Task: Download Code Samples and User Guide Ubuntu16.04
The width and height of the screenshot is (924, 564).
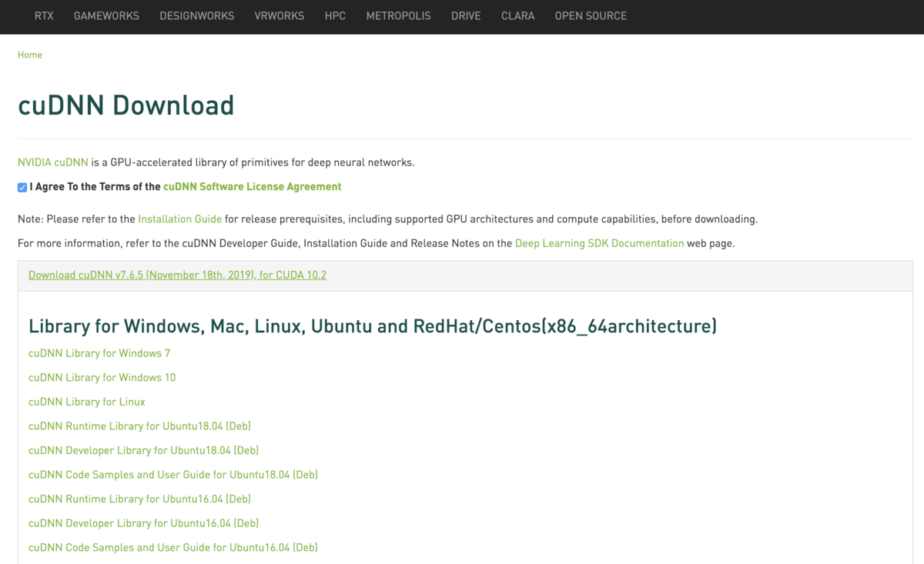Action: [x=173, y=547]
